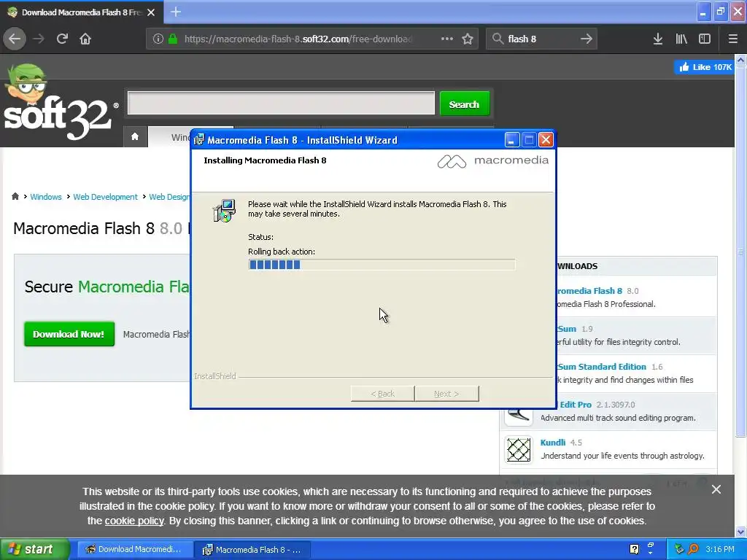Click the green Search button

click(465, 104)
